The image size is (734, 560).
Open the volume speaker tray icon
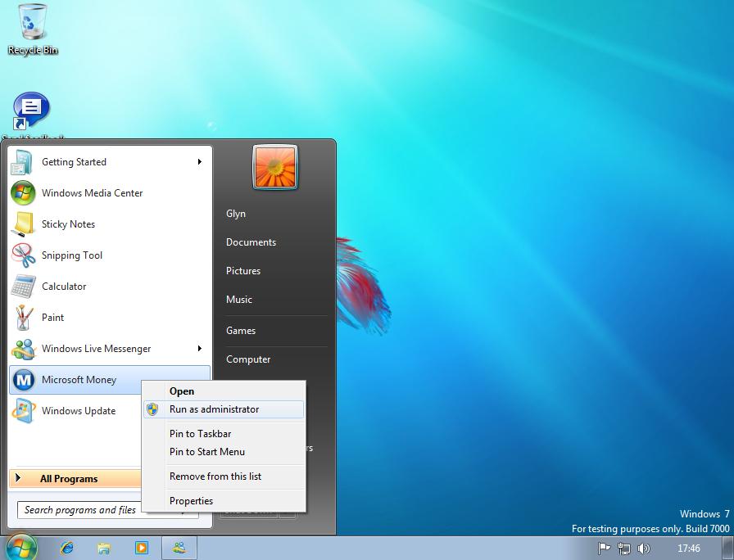(x=644, y=548)
